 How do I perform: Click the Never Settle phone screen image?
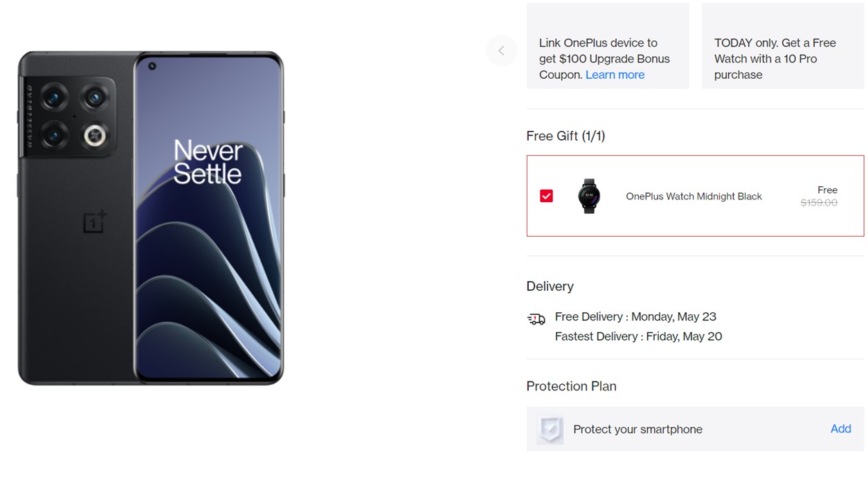(x=208, y=228)
